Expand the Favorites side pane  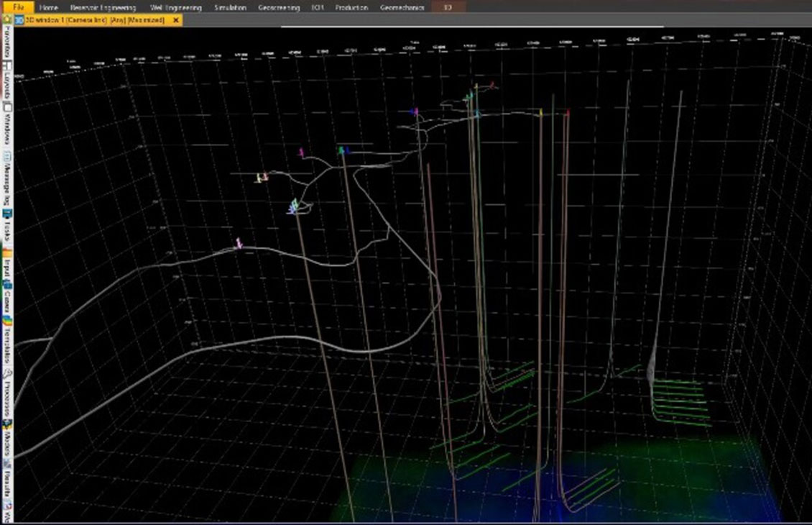coord(6,42)
